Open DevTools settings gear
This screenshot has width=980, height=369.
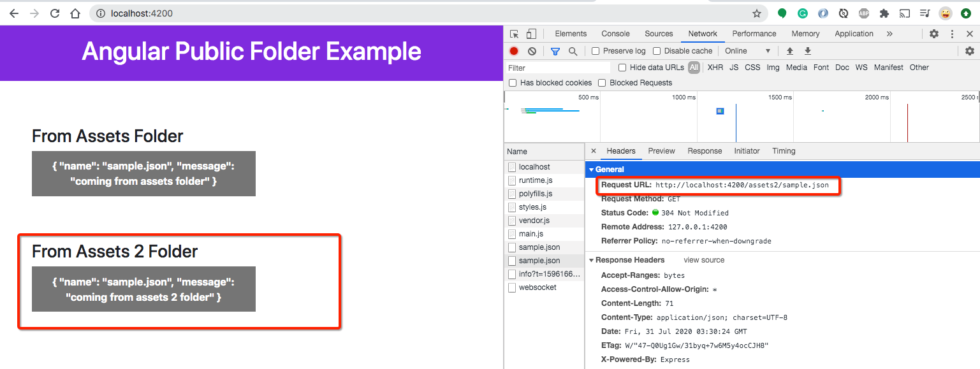933,33
